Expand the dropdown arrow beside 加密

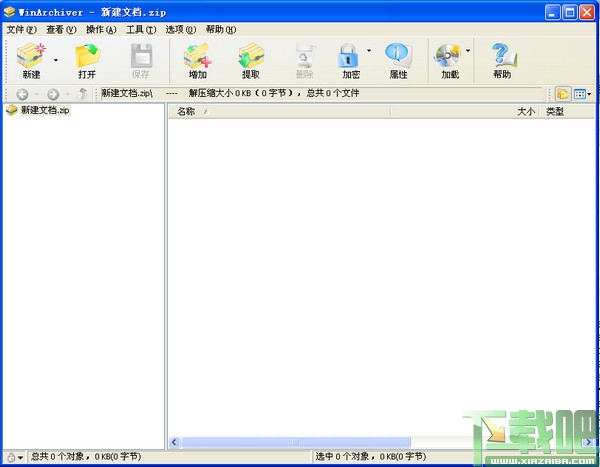[369, 50]
